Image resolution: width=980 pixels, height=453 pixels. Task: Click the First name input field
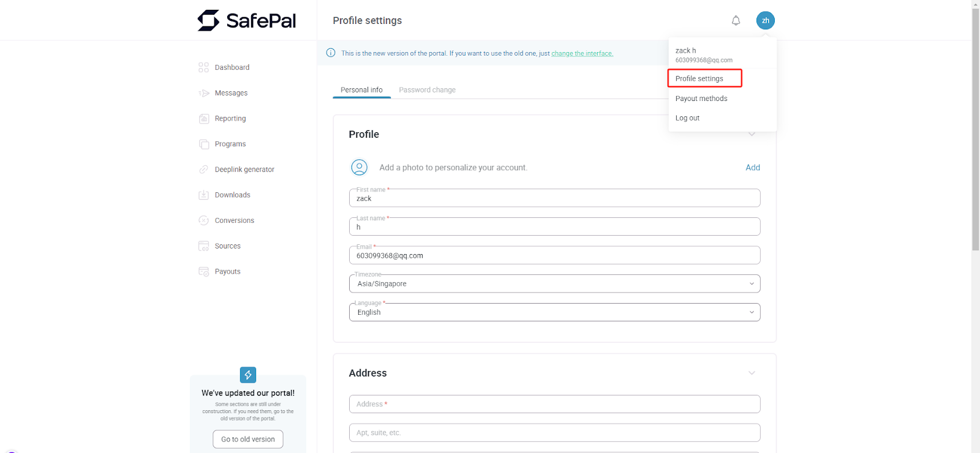(x=554, y=198)
